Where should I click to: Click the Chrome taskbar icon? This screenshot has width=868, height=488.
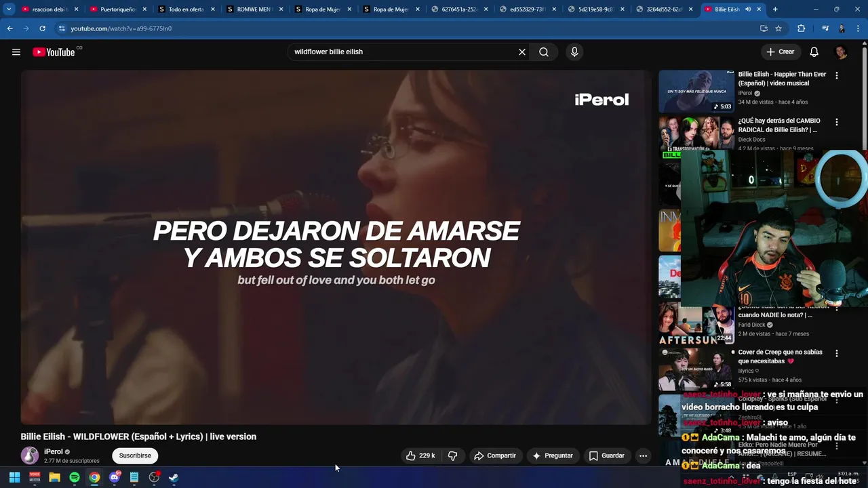tap(94, 478)
